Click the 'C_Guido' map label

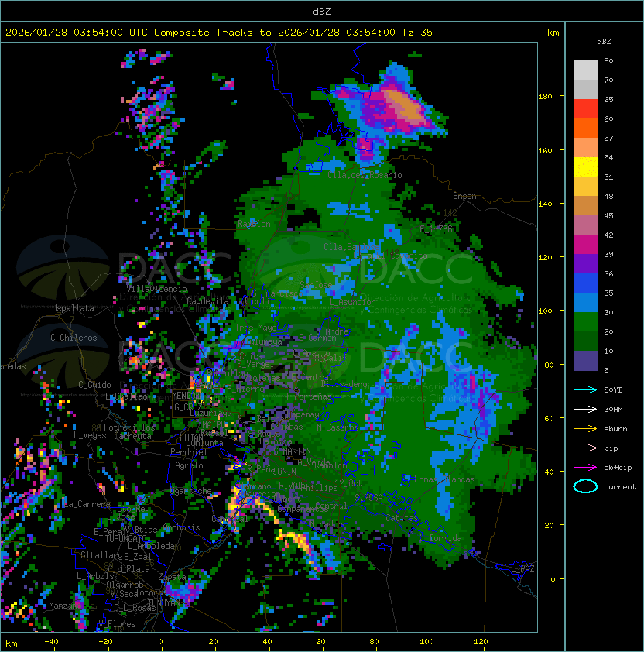[94, 385]
